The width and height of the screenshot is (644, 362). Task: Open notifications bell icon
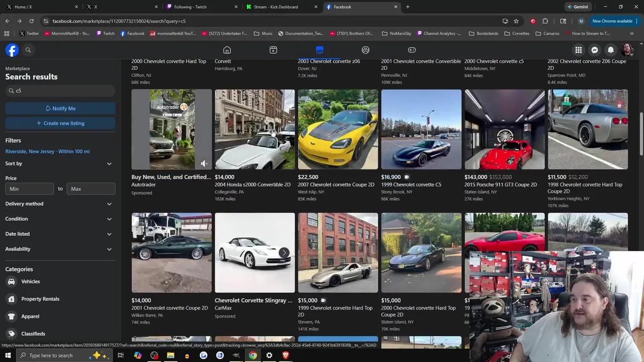[x=611, y=50]
